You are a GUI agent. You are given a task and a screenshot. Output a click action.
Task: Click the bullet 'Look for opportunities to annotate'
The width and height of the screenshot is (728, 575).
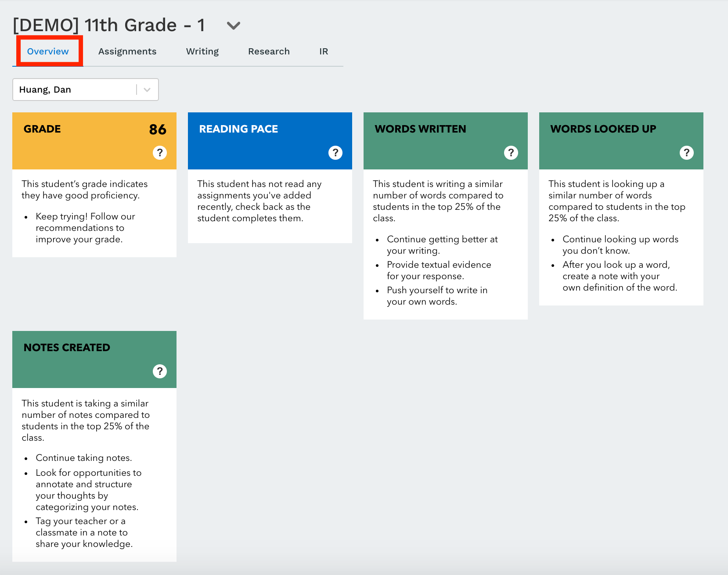[89, 490]
